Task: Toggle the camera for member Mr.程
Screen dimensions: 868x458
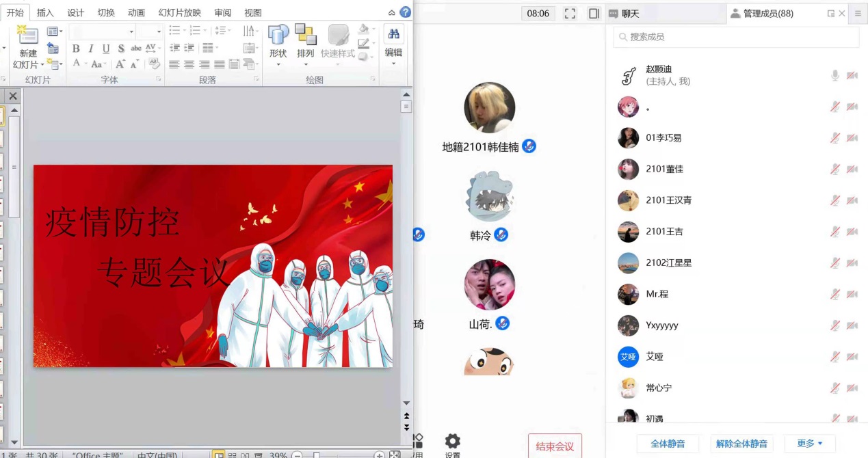Action: (x=852, y=294)
